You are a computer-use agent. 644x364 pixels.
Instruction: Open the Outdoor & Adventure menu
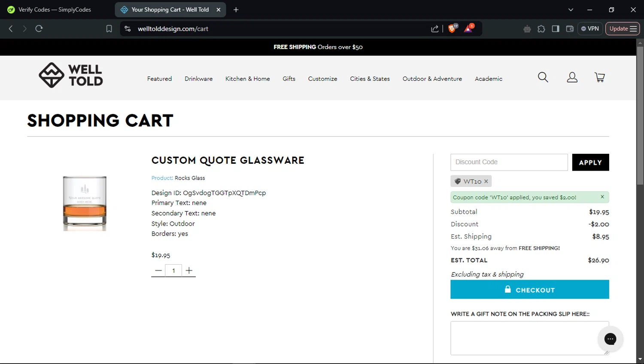(x=432, y=79)
